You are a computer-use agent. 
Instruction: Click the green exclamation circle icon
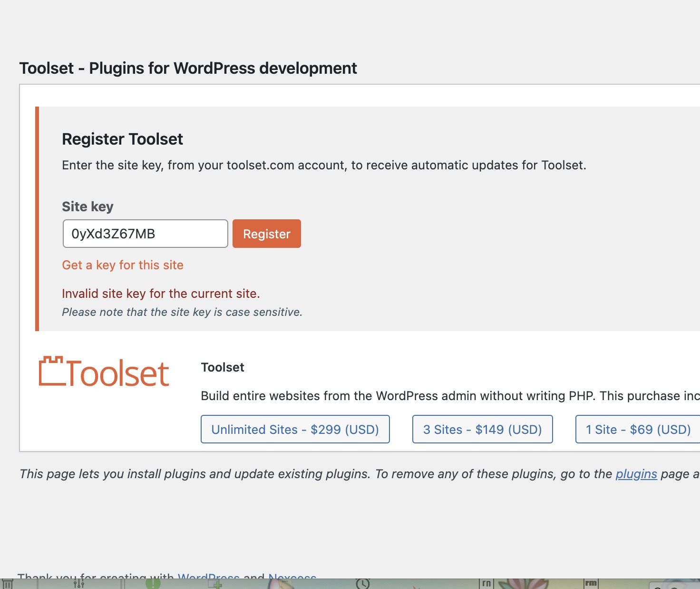(153, 583)
